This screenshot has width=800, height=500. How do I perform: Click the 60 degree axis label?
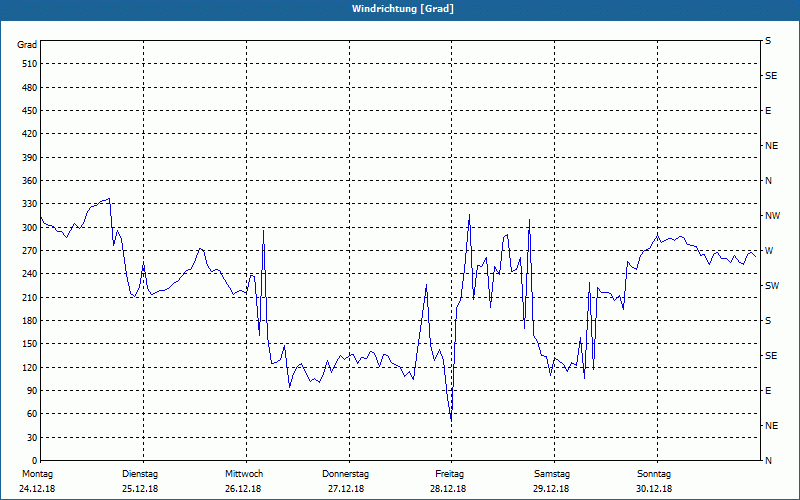pyautogui.click(x=32, y=414)
